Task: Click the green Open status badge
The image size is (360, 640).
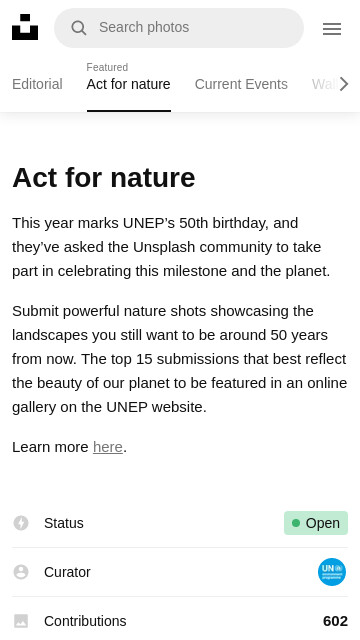Action: (316, 523)
